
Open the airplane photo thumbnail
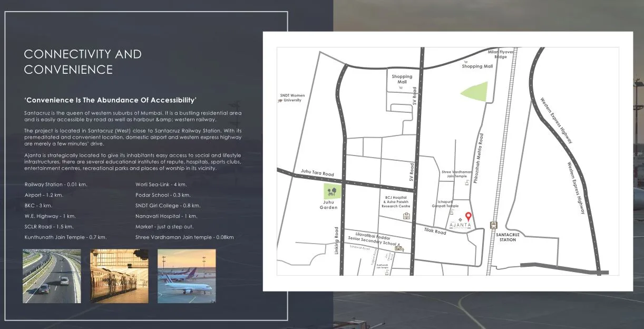click(187, 276)
